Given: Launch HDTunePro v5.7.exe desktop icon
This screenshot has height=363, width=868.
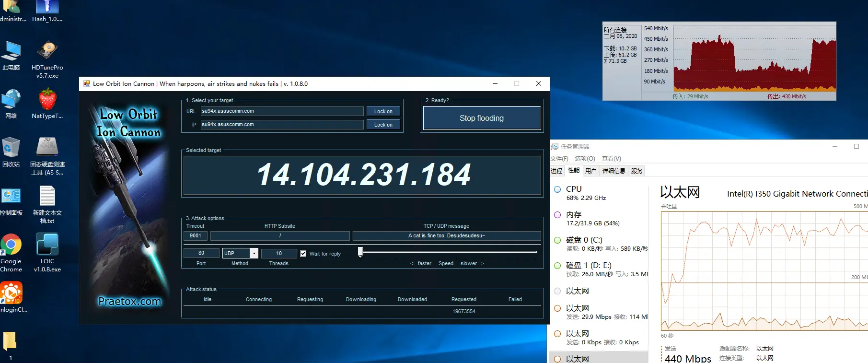Looking at the screenshot, I should pyautogui.click(x=47, y=59).
